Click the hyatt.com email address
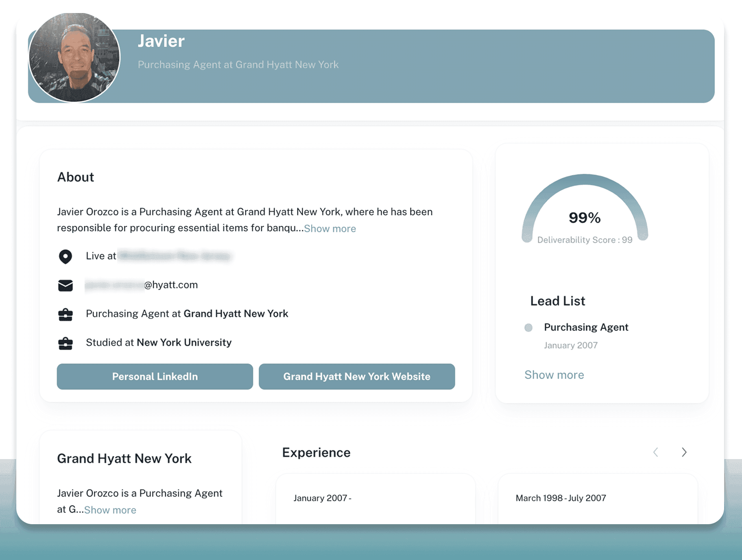 pos(141,285)
